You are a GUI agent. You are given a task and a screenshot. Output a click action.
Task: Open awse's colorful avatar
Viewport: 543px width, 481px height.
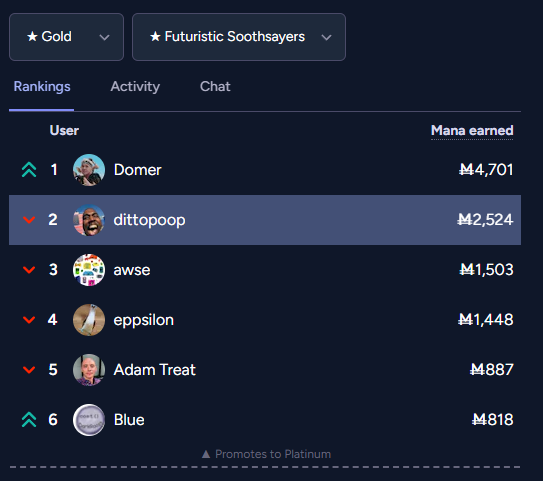(x=89, y=270)
